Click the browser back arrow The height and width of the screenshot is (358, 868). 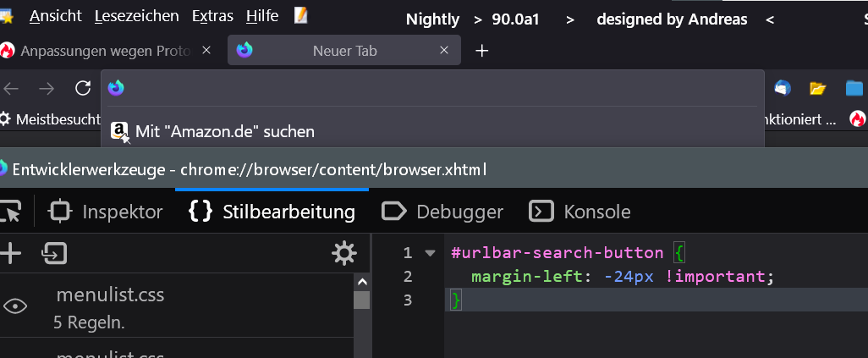point(12,88)
